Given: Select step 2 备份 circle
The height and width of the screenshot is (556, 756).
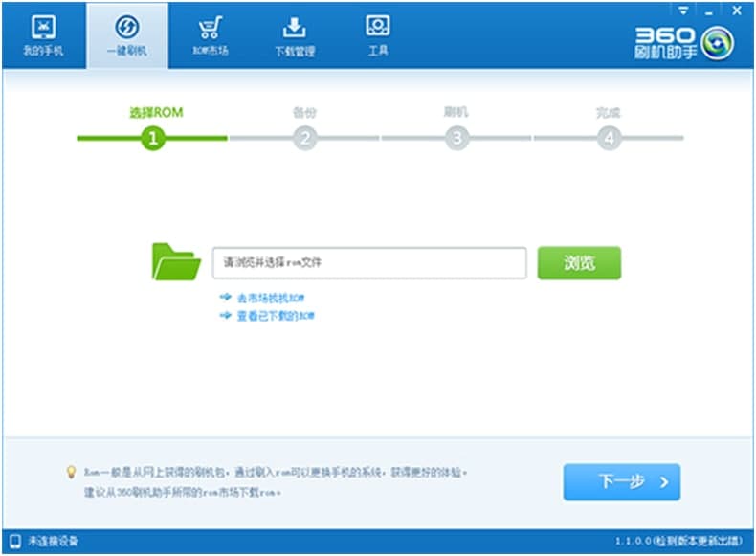Looking at the screenshot, I should 304,138.
